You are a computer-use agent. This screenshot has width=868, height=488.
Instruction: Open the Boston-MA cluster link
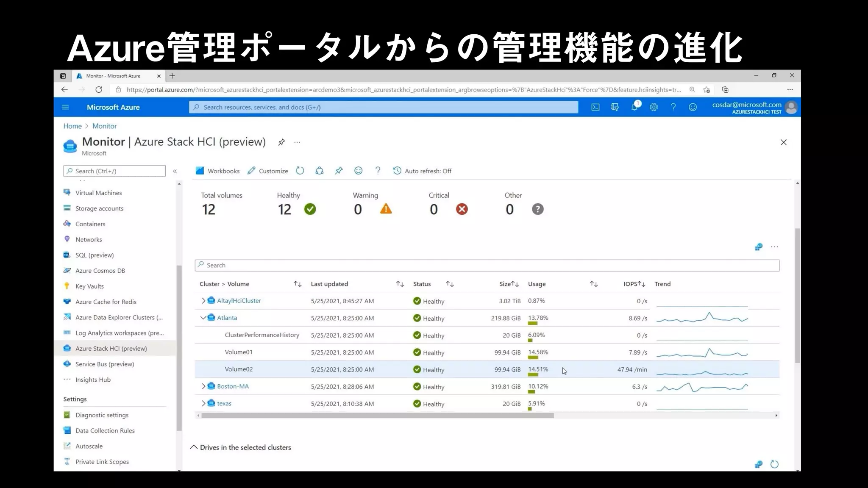pyautogui.click(x=233, y=386)
